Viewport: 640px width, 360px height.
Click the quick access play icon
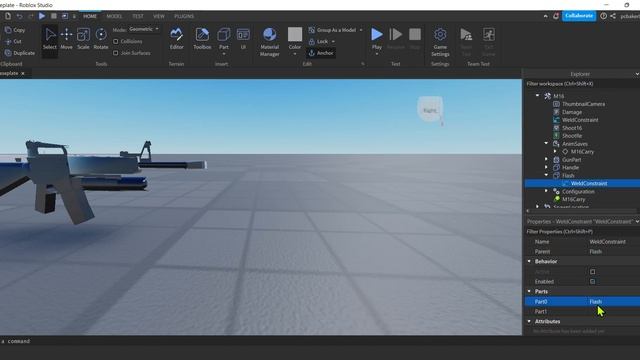click(42, 16)
